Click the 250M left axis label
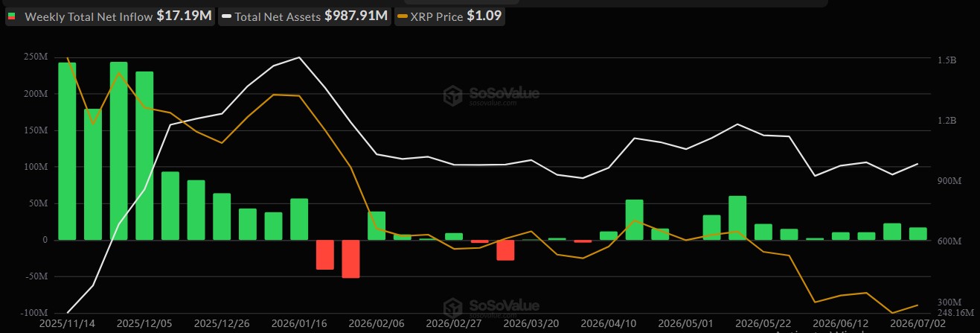 click(36, 58)
